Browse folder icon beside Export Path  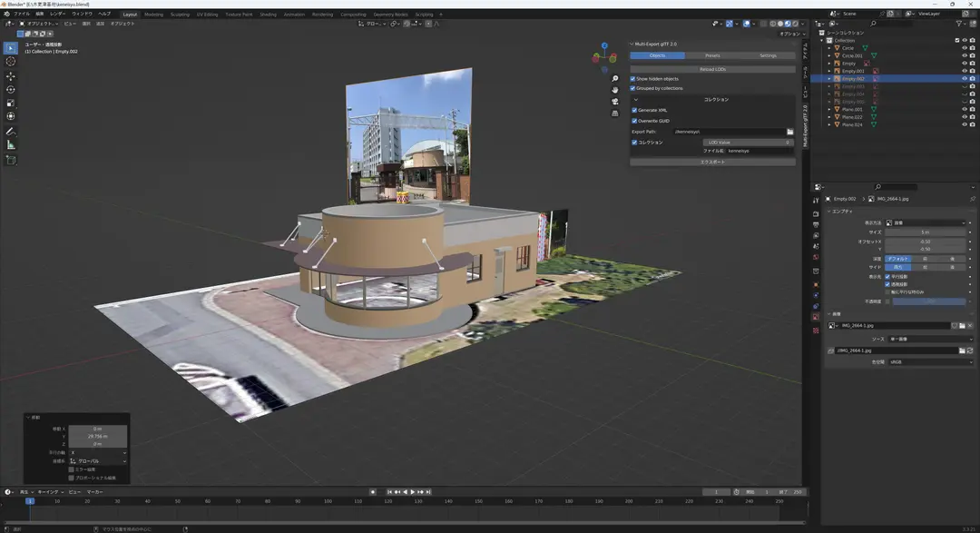[x=790, y=132]
